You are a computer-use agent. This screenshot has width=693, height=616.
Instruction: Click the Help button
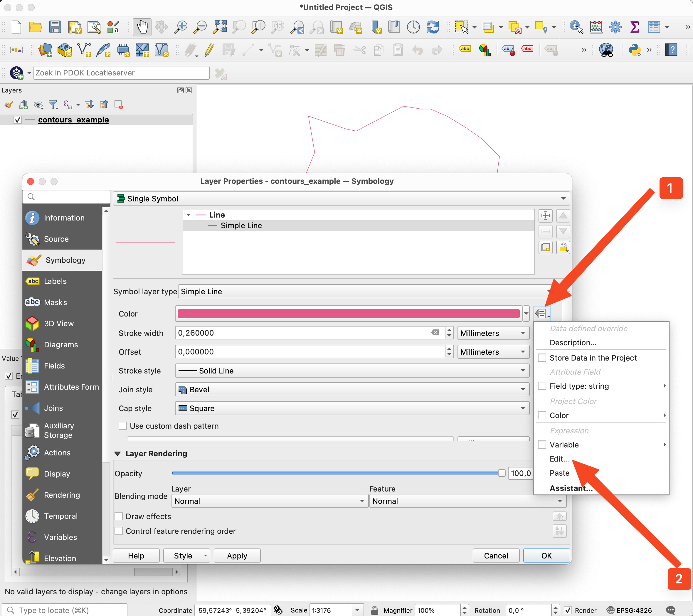(x=136, y=556)
